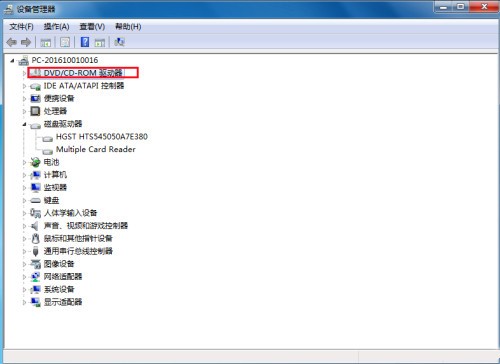The width and height of the screenshot is (500, 364).
Task: Open the 操作(A) menu
Action: [x=56, y=27]
